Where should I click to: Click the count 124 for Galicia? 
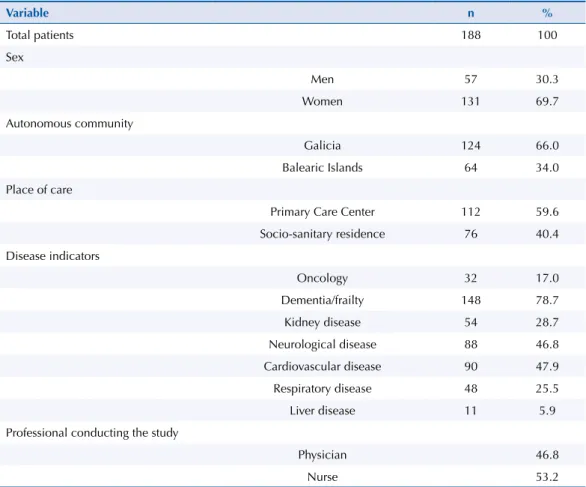pos(471,145)
